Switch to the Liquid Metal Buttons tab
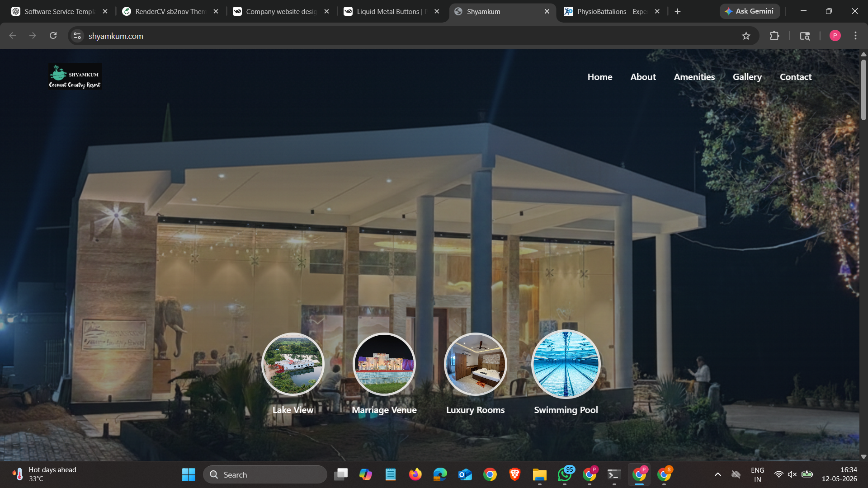The image size is (868, 488). click(392, 11)
